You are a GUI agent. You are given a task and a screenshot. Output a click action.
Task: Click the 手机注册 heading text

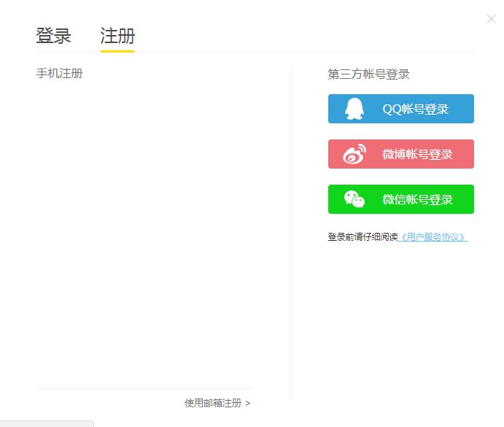60,74
